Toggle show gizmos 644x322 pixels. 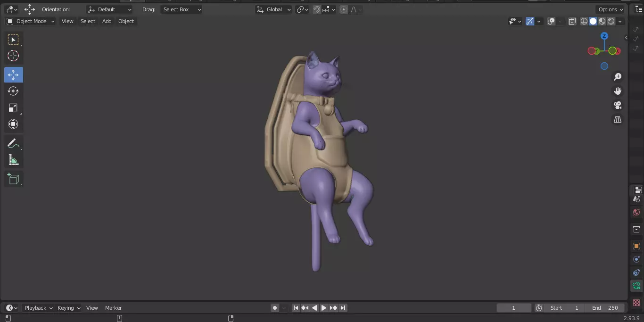pyautogui.click(x=530, y=21)
